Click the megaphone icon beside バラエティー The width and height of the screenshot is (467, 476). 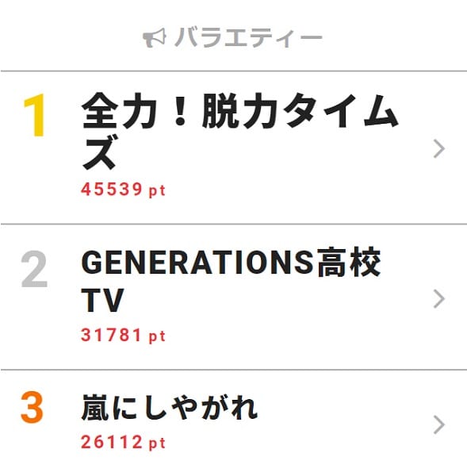[155, 37]
